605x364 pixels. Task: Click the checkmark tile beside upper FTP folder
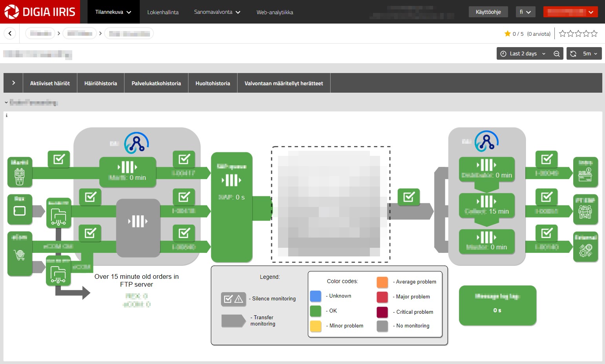[90, 197]
